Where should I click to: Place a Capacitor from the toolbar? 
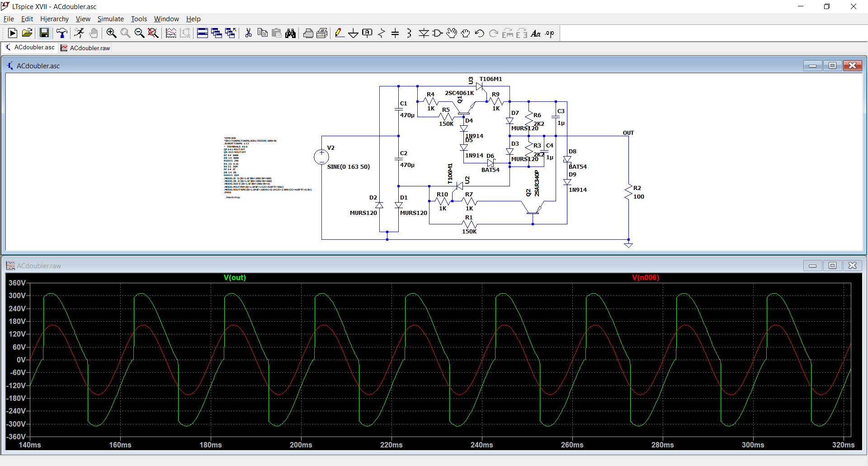(x=395, y=33)
